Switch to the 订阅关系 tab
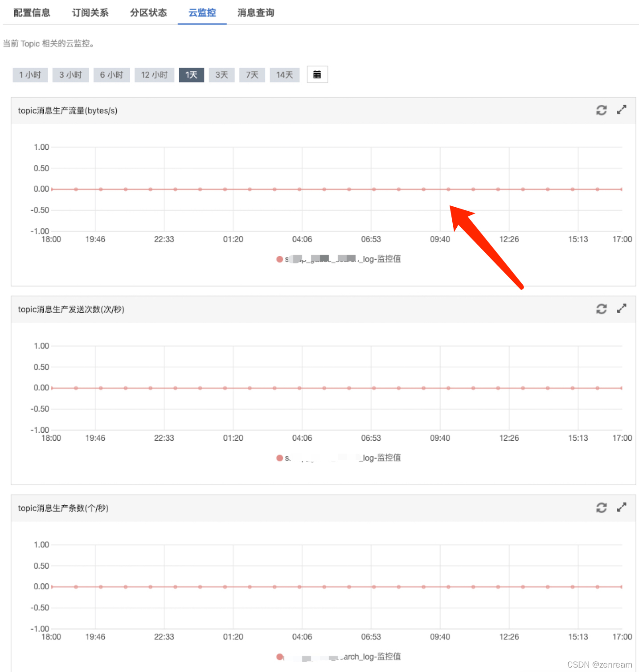This screenshot has height=672, width=639. tap(90, 12)
